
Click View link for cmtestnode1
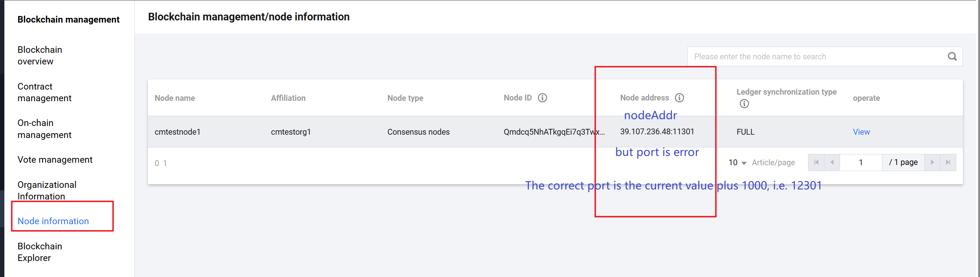click(x=861, y=132)
